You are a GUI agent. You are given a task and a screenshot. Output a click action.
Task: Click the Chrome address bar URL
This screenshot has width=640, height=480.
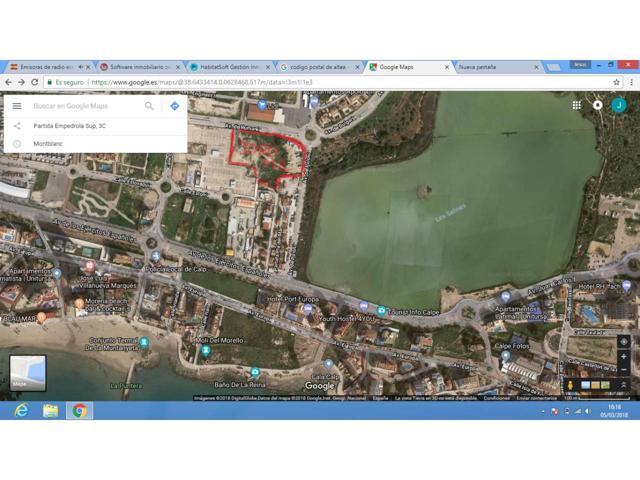click(x=202, y=82)
